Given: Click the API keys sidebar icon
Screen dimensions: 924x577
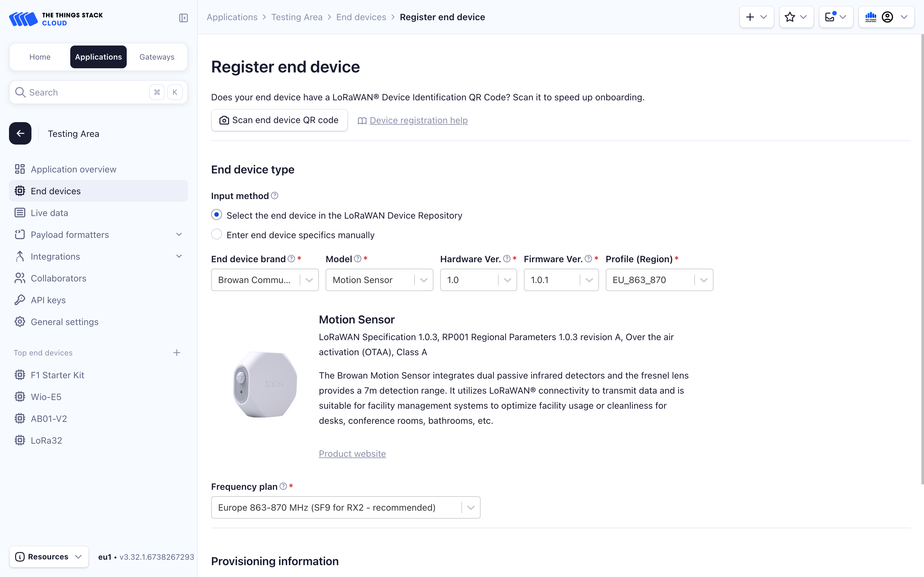Looking at the screenshot, I should [20, 299].
